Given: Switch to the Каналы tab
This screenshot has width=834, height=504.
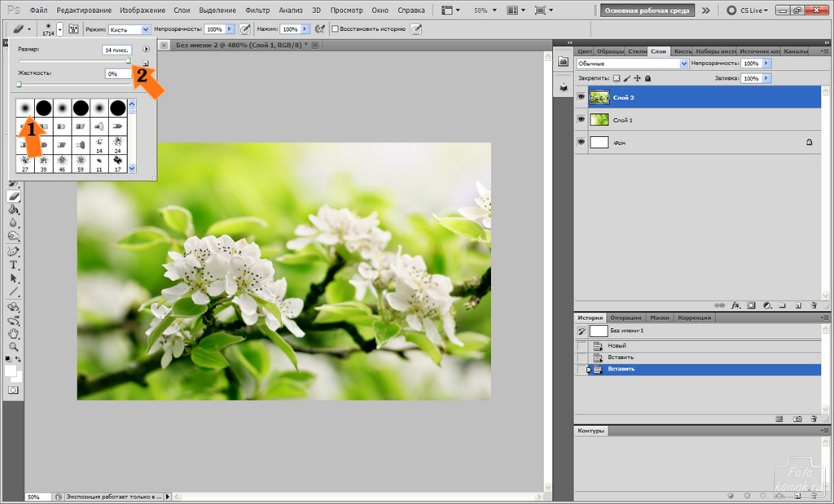Looking at the screenshot, I should (x=796, y=51).
